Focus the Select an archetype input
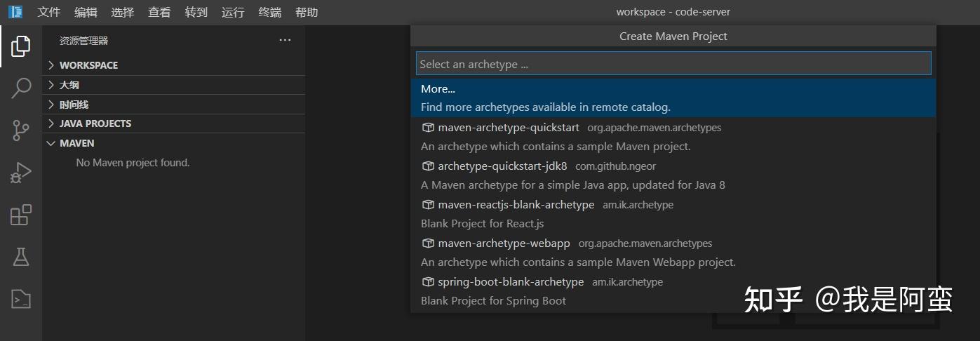The width and height of the screenshot is (980, 341). (673, 64)
